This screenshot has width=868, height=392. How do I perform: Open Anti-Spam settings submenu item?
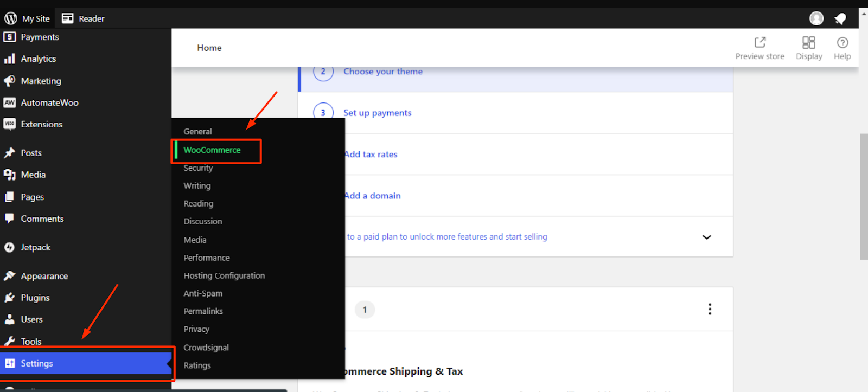pos(203,293)
